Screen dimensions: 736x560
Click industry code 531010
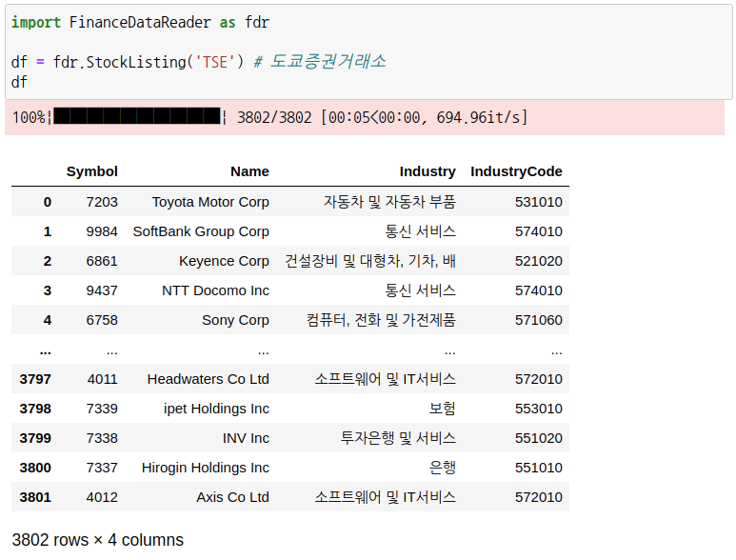(539, 202)
